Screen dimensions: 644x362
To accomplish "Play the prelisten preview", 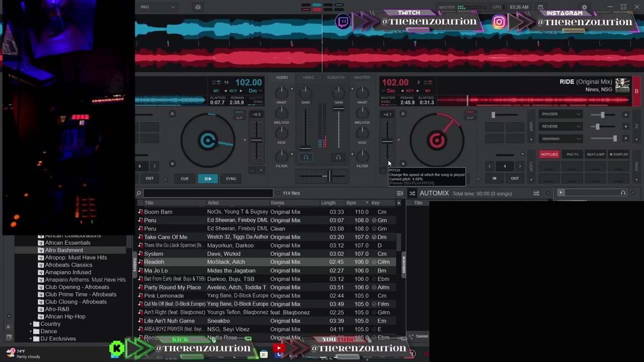I will (x=560, y=193).
